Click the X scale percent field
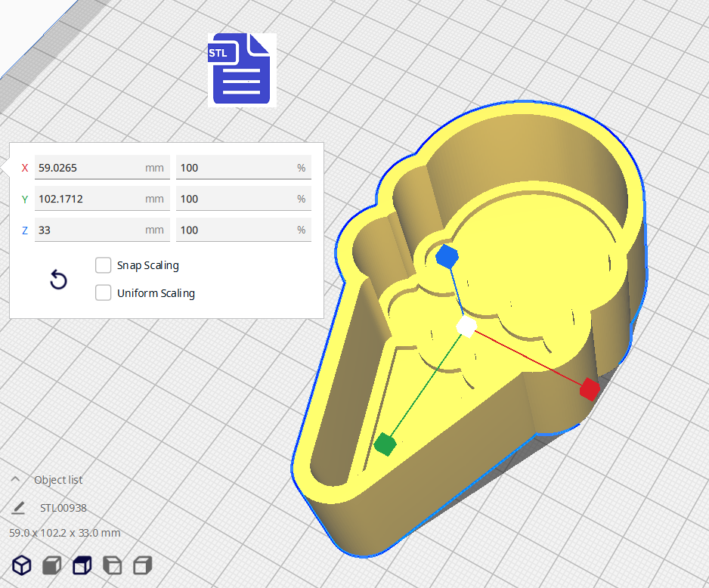Viewport: 709px width, 588px height. tap(234, 168)
